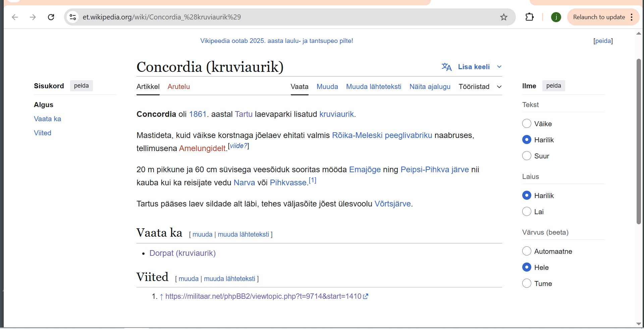Open the Tööriistad tools dropdown
Viewport: 644px width, 329px height.
click(x=480, y=87)
